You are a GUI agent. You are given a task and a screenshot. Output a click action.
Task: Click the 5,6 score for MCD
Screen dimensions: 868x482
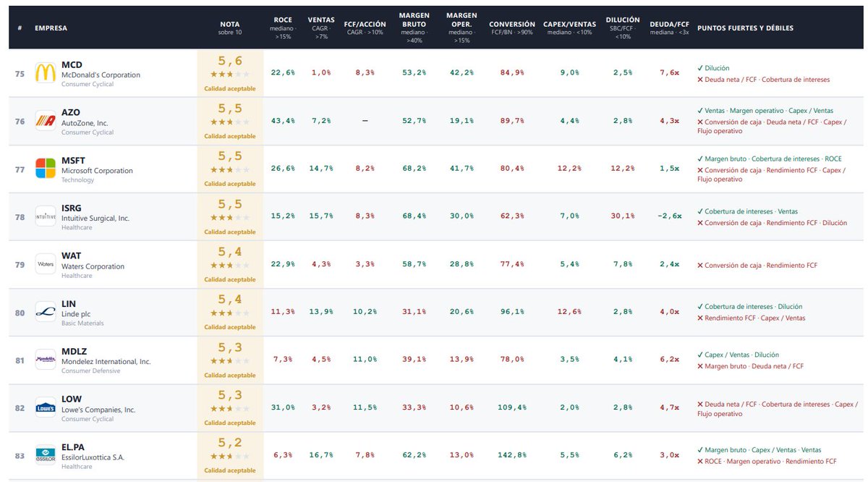tap(230, 61)
